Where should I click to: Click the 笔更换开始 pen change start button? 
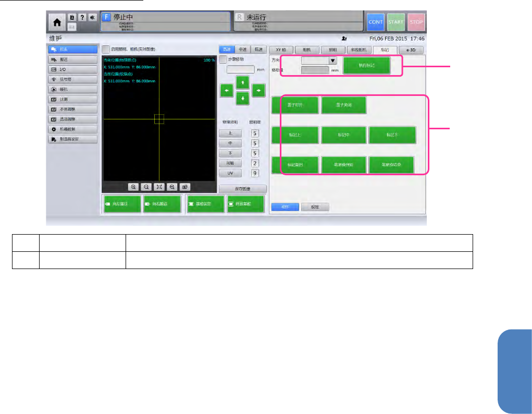click(x=344, y=165)
